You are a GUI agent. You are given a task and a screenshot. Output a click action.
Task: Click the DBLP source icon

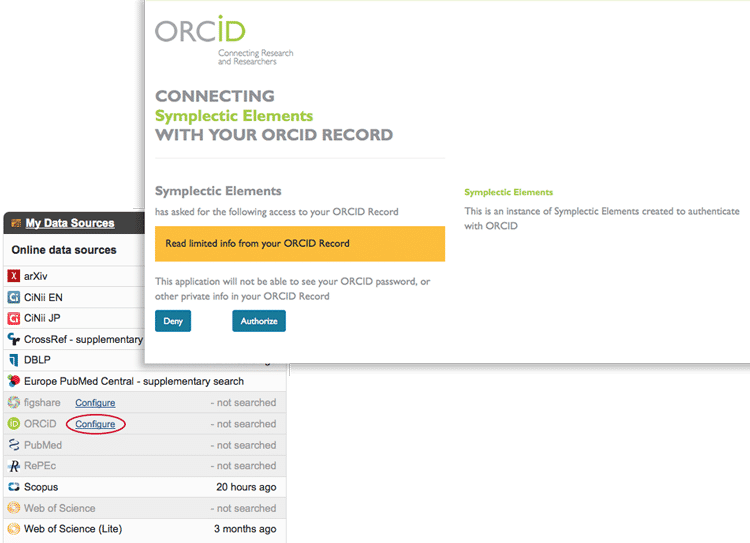click(14, 360)
